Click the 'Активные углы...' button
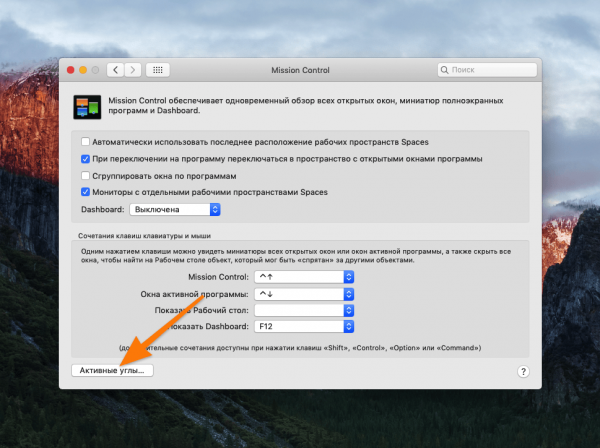 point(112,370)
